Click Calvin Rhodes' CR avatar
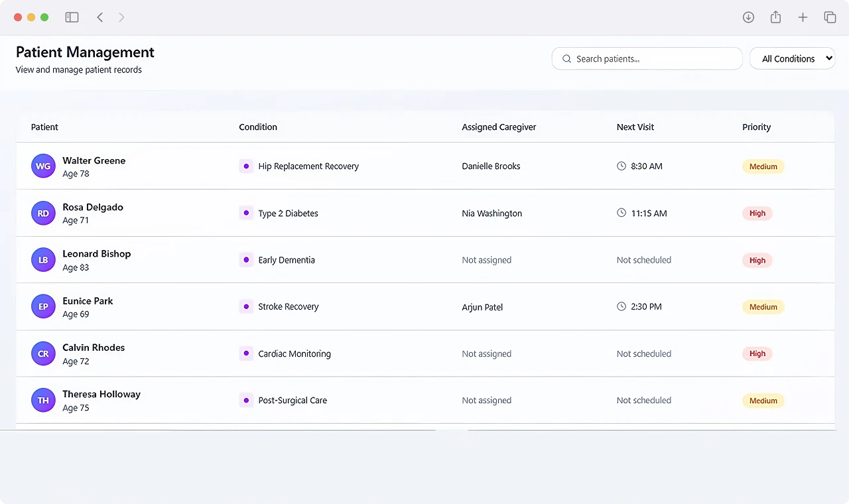 [x=43, y=353]
